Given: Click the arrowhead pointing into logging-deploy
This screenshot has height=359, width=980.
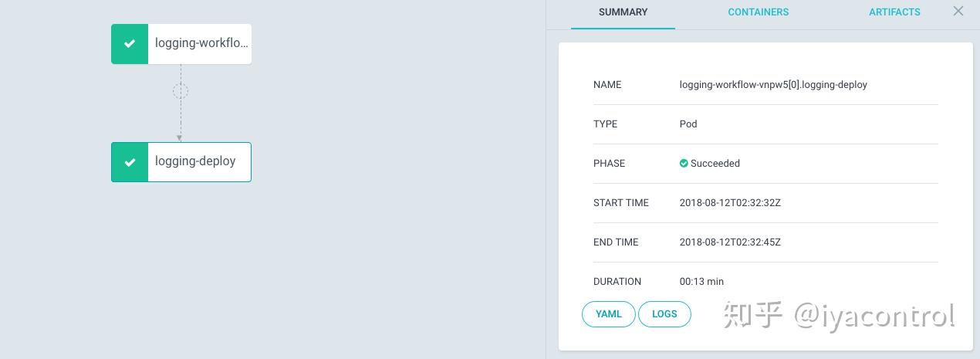Looking at the screenshot, I should (x=180, y=138).
